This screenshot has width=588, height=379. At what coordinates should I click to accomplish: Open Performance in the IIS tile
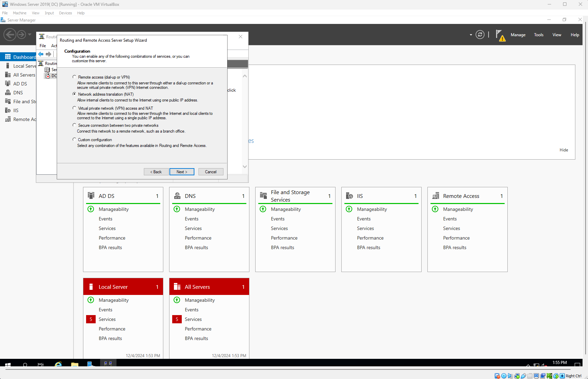point(370,238)
